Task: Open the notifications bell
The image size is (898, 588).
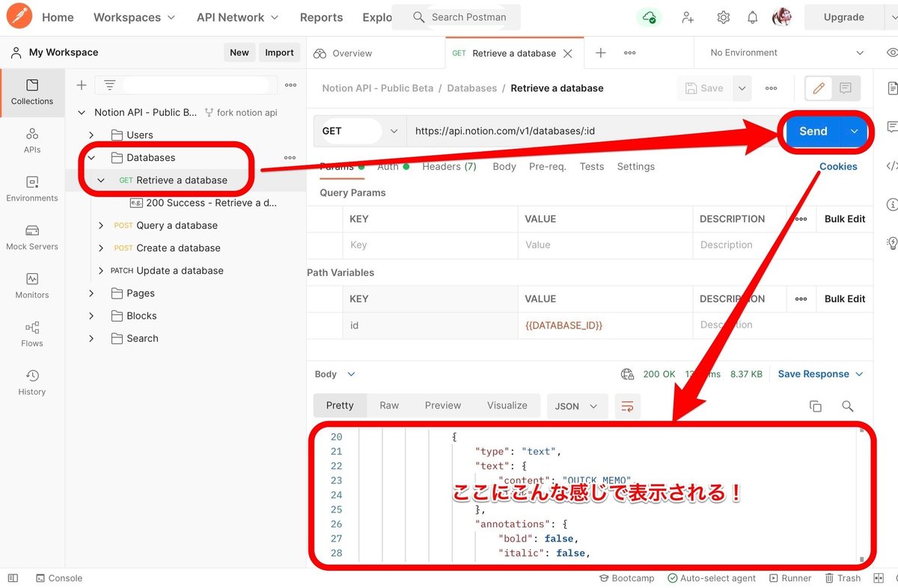Action: (x=753, y=17)
